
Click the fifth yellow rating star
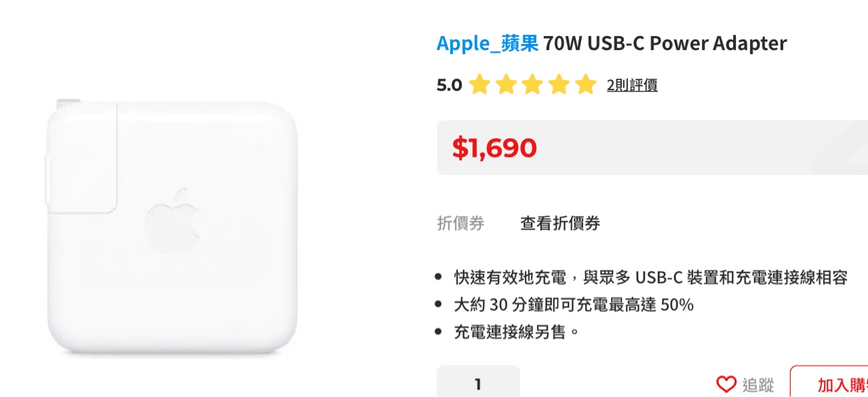click(x=585, y=85)
